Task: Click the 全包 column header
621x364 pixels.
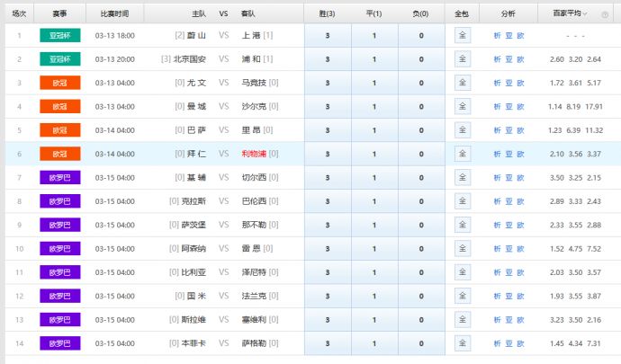Action: (462, 13)
